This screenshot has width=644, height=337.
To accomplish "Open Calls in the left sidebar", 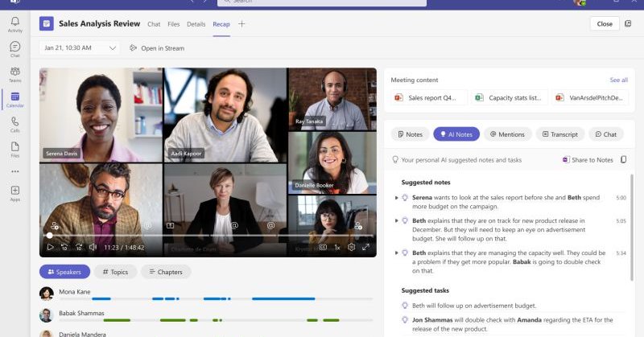I will pos(15,125).
